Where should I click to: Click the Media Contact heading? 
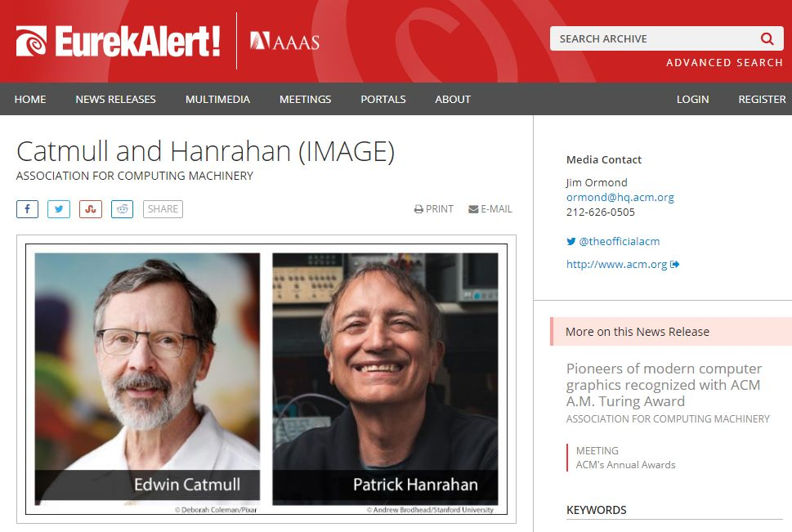pos(603,159)
